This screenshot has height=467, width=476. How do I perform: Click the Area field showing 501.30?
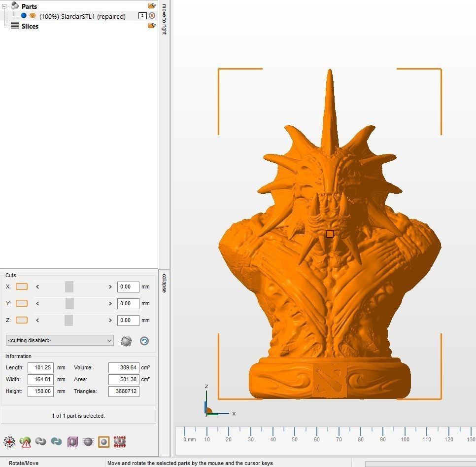[124, 380]
